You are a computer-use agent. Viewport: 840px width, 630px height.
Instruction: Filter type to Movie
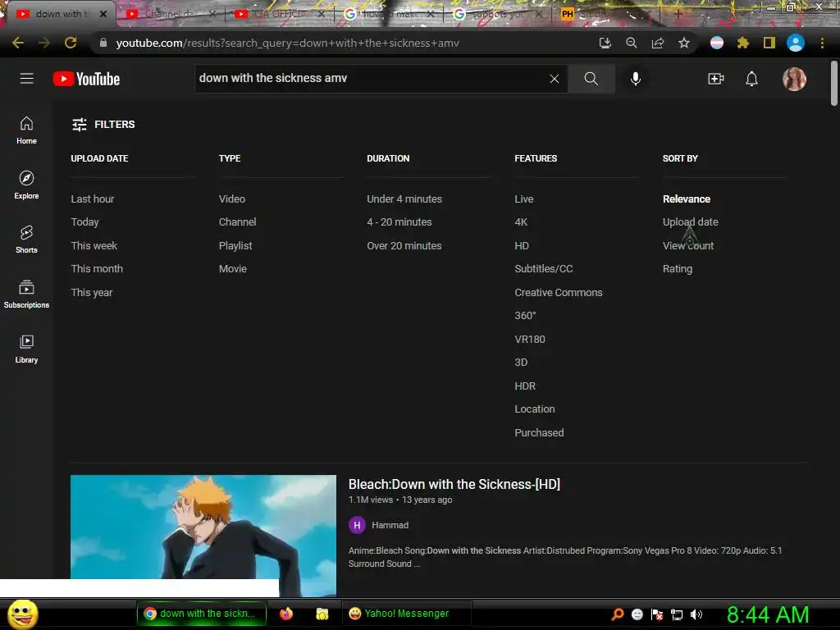tap(232, 268)
